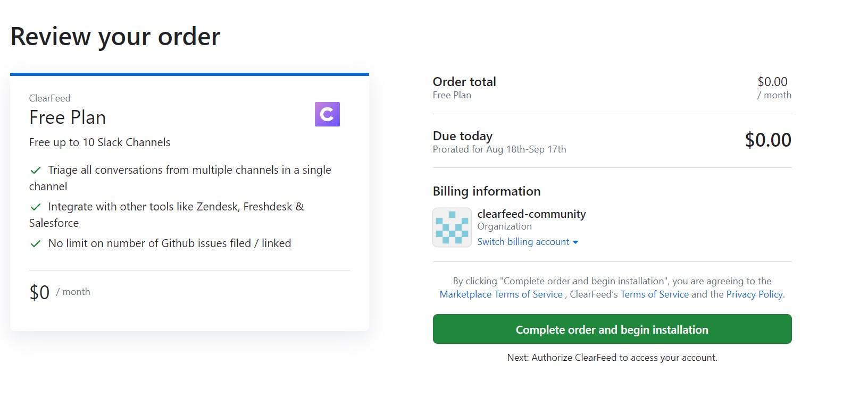The image size is (868, 398).
Task: Open ClearFeed's Terms of Service link
Action: pyautogui.click(x=654, y=294)
